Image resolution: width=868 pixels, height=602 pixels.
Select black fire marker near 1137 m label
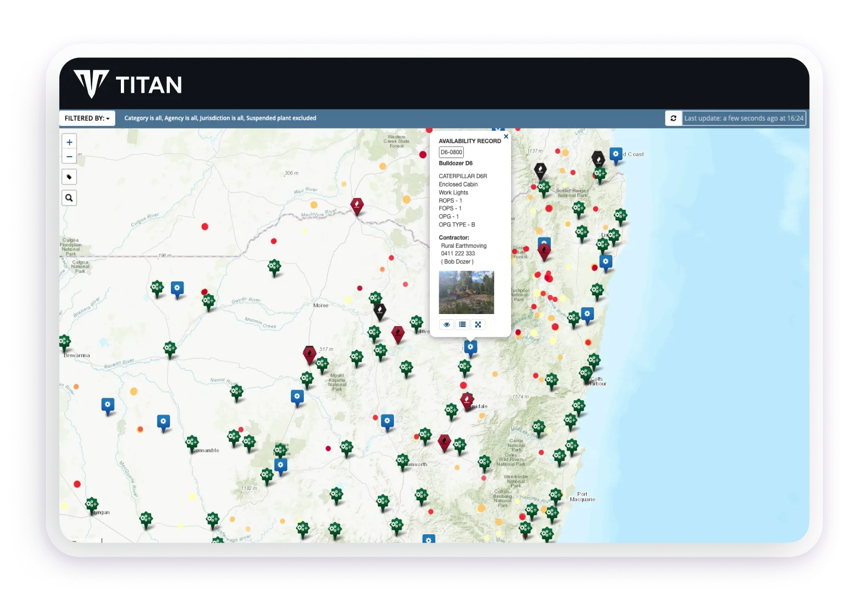pyautogui.click(x=540, y=171)
